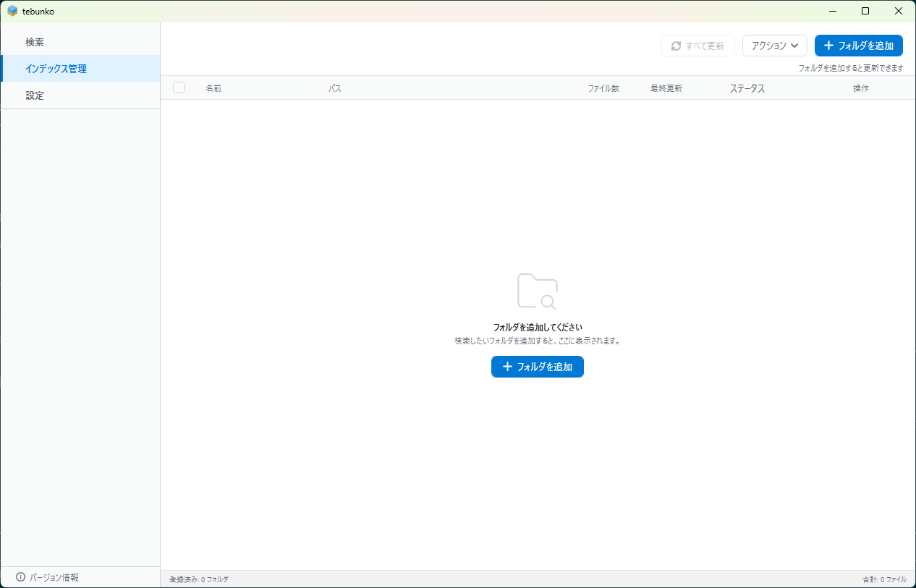The image size is (916, 588).
Task: Click the フォルダを追加してください heading
Action: (x=538, y=327)
